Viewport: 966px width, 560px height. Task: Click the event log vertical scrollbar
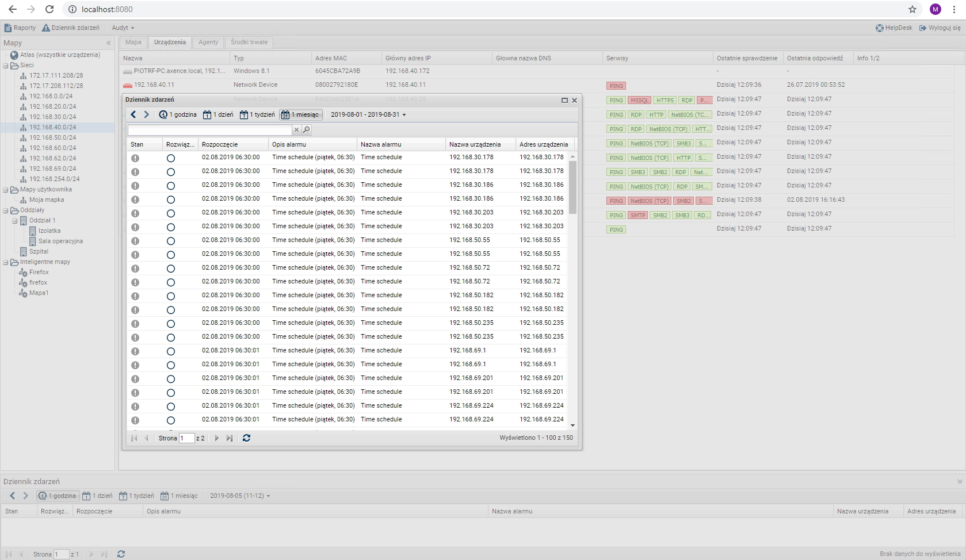point(572,187)
